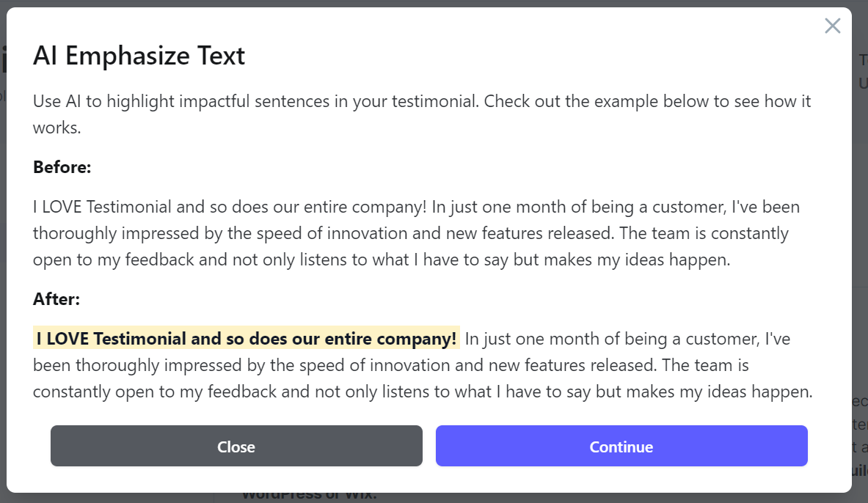This screenshot has width=868, height=503.
Task: Click 'makes my ideas happen.' under After
Action: tap(725, 392)
